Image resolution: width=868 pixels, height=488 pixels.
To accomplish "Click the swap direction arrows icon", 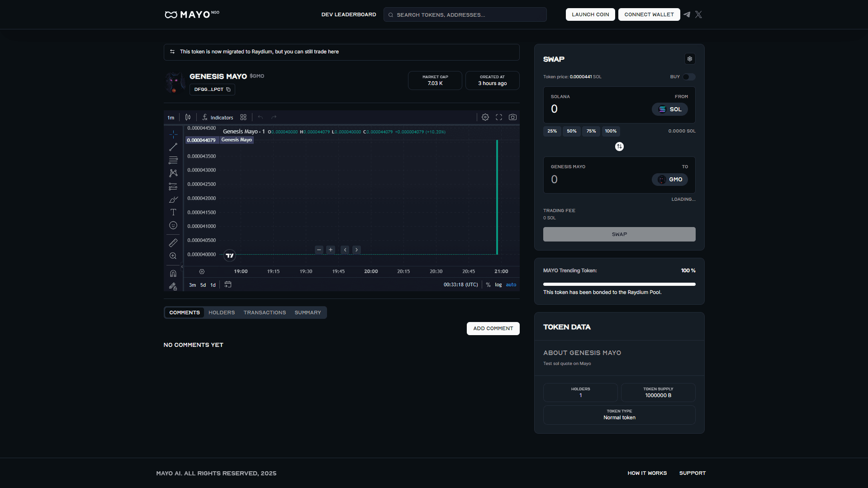I will pyautogui.click(x=619, y=147).
